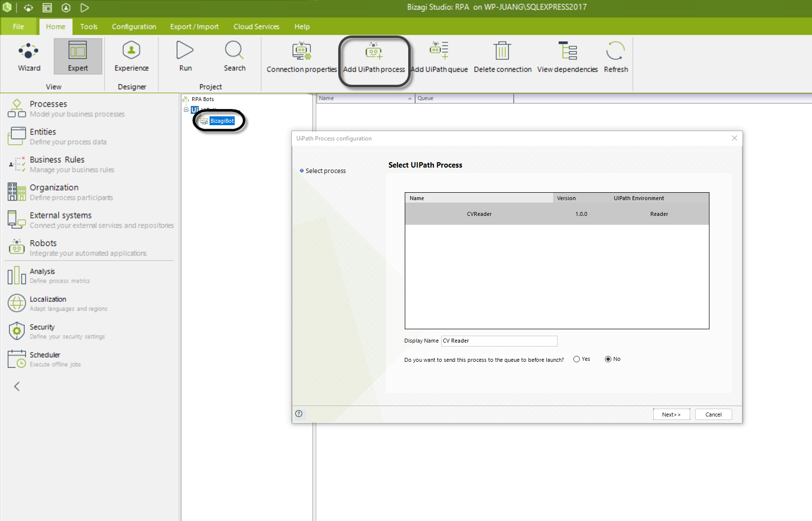The image size is (812, 521).
Task: Open Connection properties
Action: [302, 58]
